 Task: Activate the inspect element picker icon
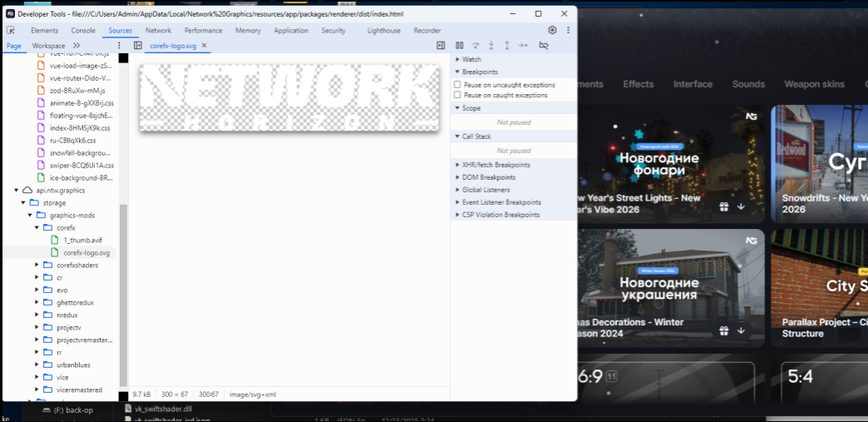coord(11,31)
